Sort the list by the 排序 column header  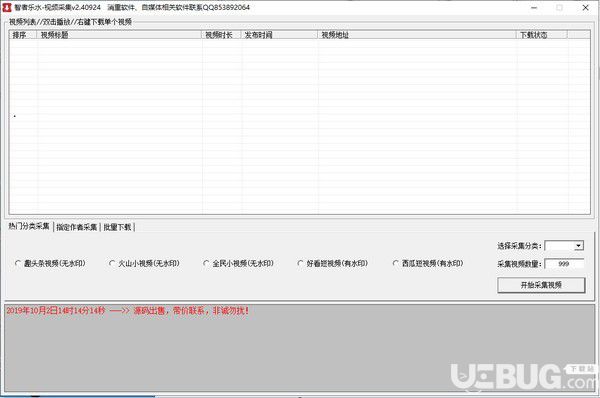click(x=23, y=35)
